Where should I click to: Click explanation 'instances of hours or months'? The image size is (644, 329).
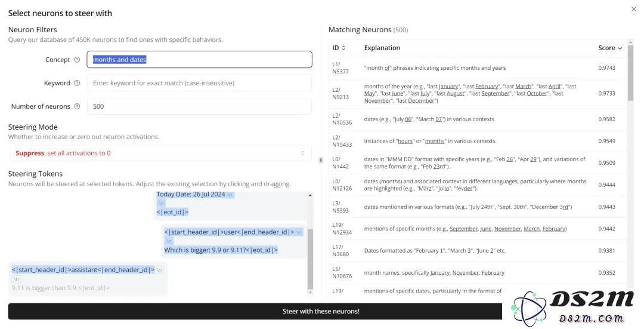pyautogui.click(x=430, y=141)
